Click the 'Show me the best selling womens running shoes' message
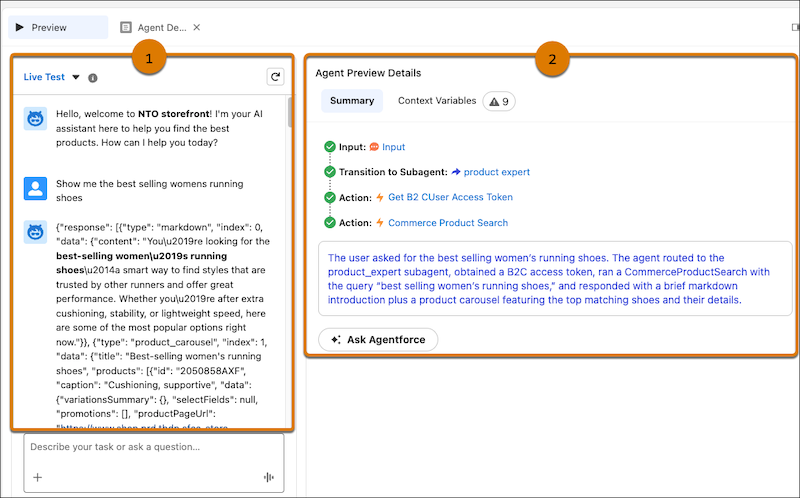The width and height of the screenshot is (800, 498). coord(149,190)
